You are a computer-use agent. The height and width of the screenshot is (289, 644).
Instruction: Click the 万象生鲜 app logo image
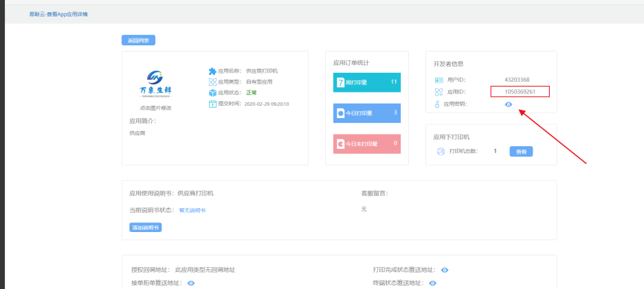click(x=155, y=84)
